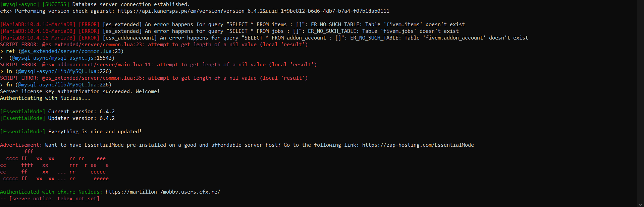Open the martillon-7mobbv.users.cfx.re URL
Image resolution: width=644 pixels, height=207 pixels.
[x=163, y=192]
